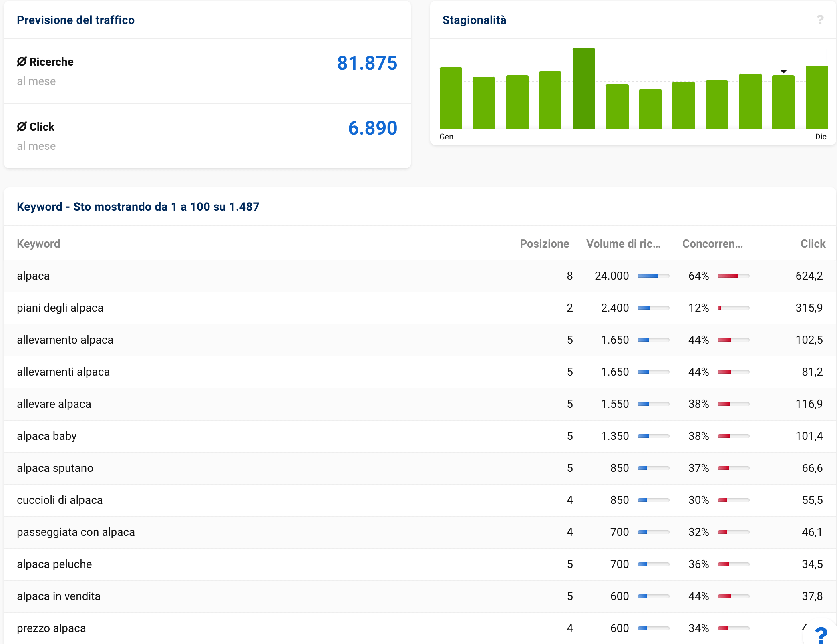The image size is (837, 644).
Task: Click the 81,2 click value
Action: pyautogui.click(x=812, y=372)
